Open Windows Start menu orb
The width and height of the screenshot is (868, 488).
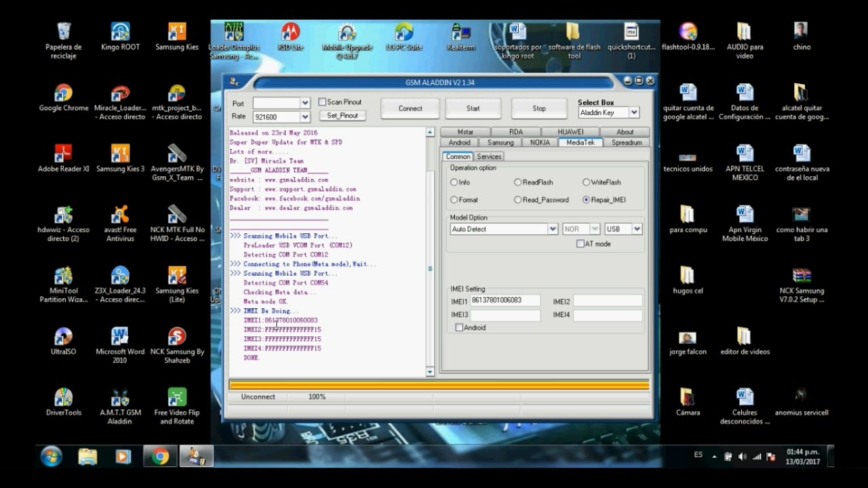tap(52, 457)
